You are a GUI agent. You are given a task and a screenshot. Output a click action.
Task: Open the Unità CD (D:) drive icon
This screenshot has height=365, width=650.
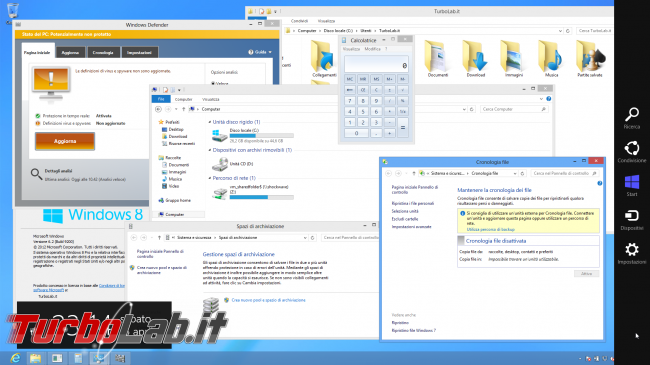point(219,164)
